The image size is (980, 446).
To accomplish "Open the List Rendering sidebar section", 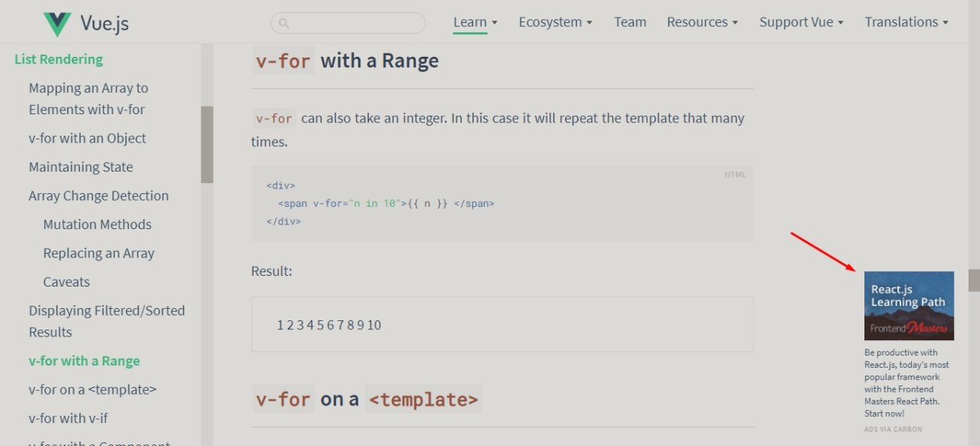I will click(58, 59).
